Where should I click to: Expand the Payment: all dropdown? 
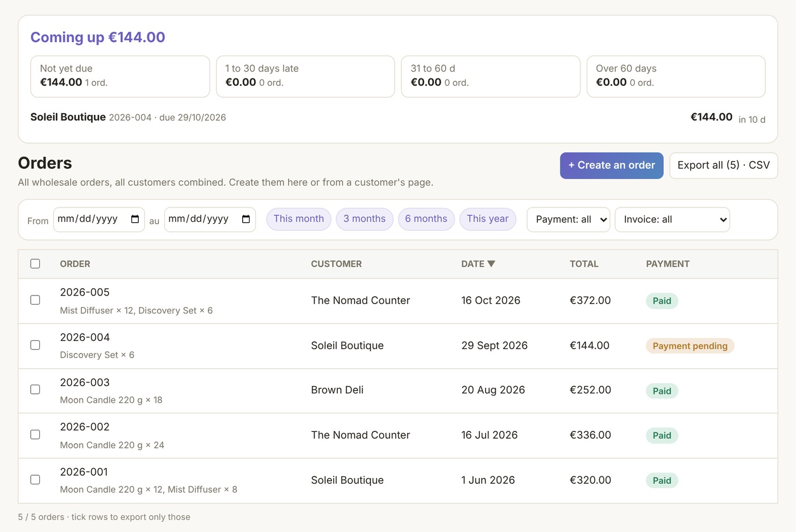569,219
